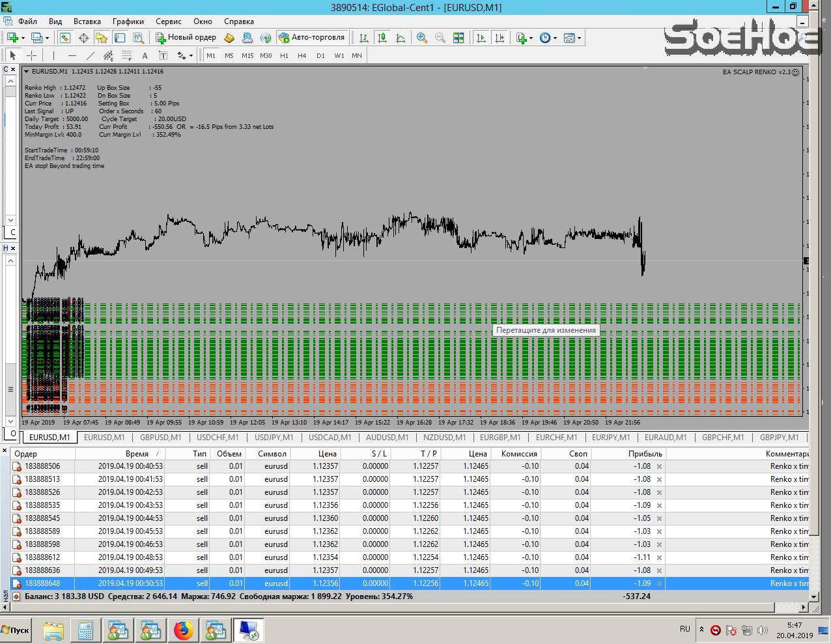Image resolution: width=831 pixels, height=644 pixels.
Task: Click the tile windows icon
Action: point(458,38)
